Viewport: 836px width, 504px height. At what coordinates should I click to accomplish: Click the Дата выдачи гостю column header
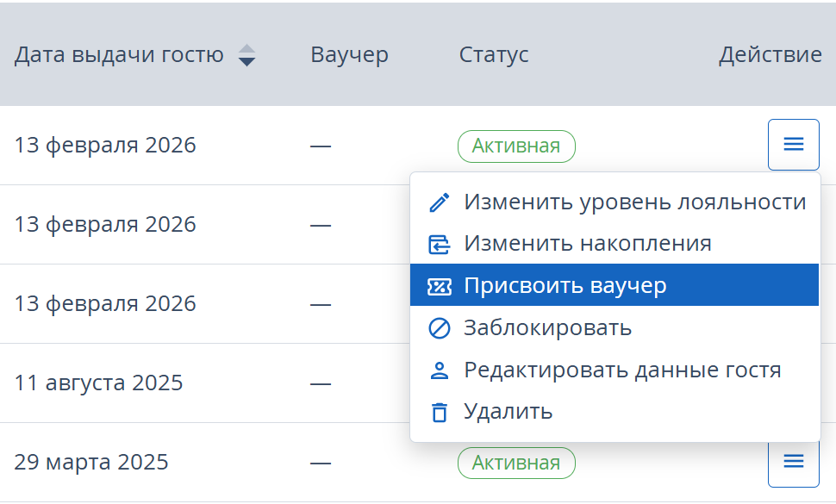click(x=119, y=55)
